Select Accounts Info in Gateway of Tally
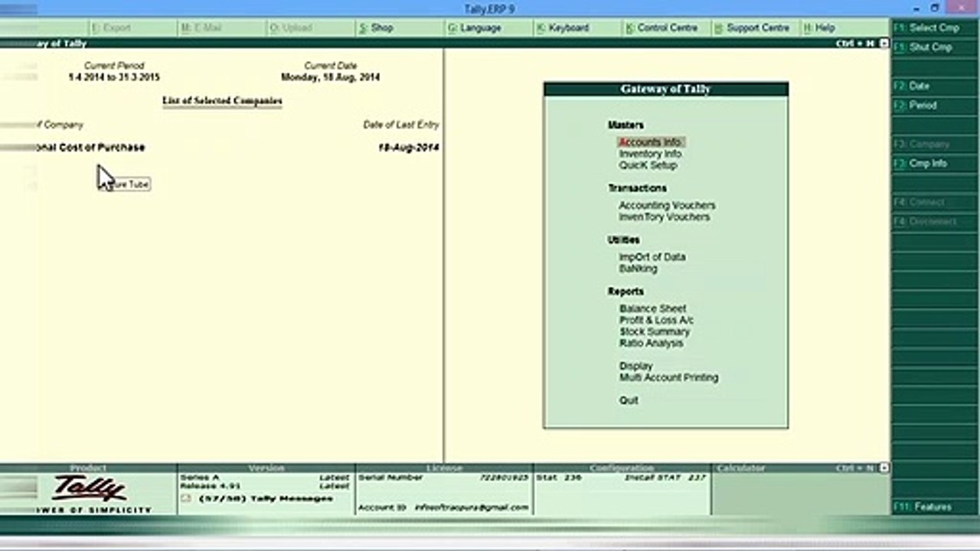Screen dimensions: 980x551 pos(651,142)
